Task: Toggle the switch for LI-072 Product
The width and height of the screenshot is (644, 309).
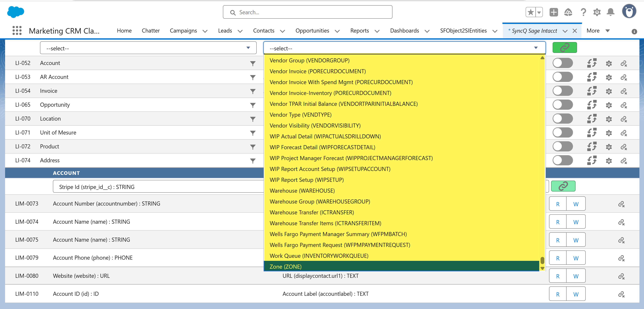Action: point(562,146)
